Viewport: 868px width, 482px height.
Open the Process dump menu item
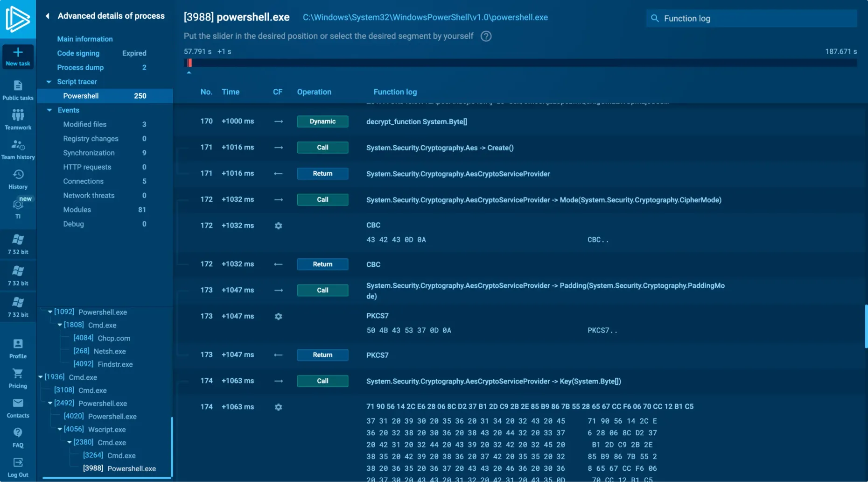[x=80, y=68]
